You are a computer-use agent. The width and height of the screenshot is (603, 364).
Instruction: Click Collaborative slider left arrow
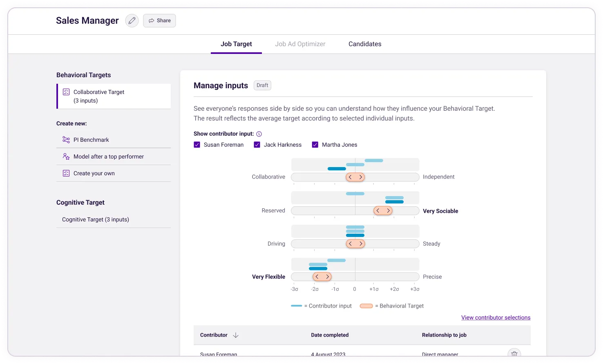tap(351, 177)
